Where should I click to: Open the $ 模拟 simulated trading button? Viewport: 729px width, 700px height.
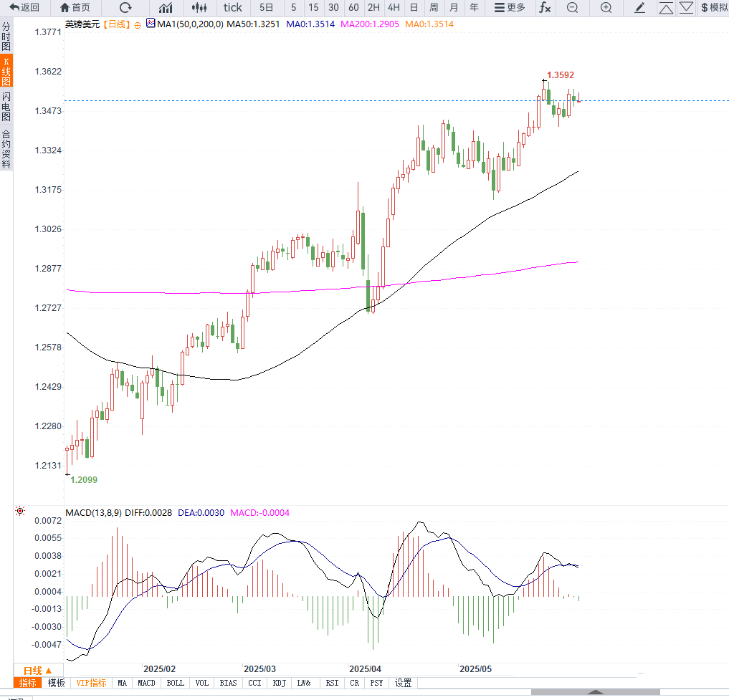point(714,7)
